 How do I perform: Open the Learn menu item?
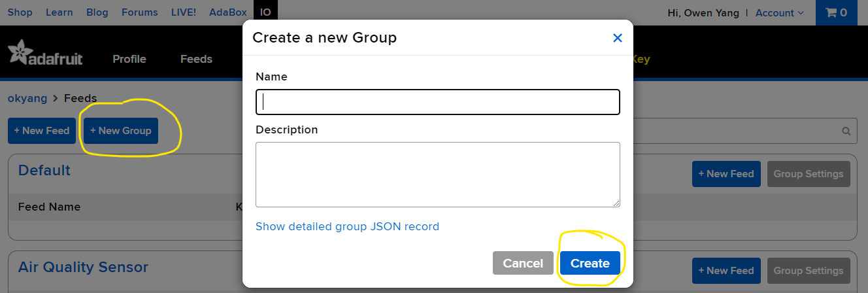[59, 12]
